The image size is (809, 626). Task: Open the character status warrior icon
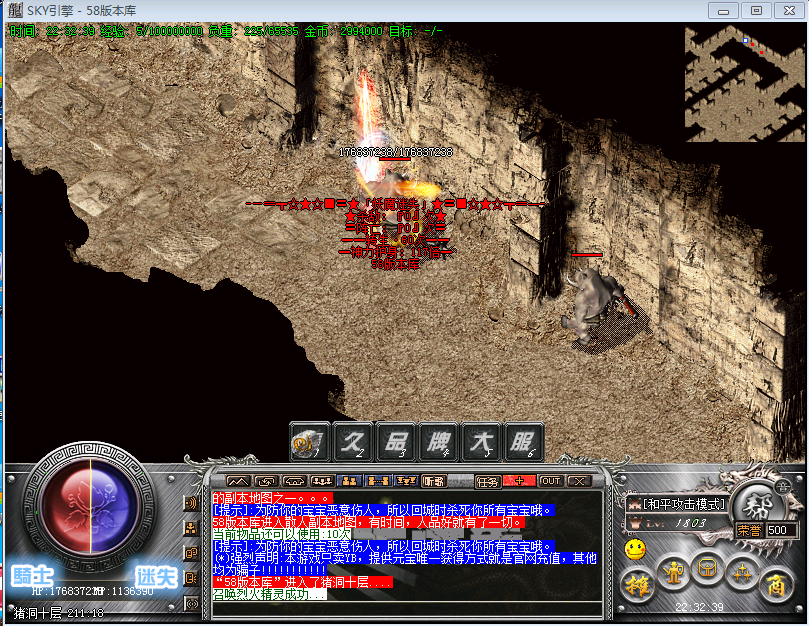[673, 571]
